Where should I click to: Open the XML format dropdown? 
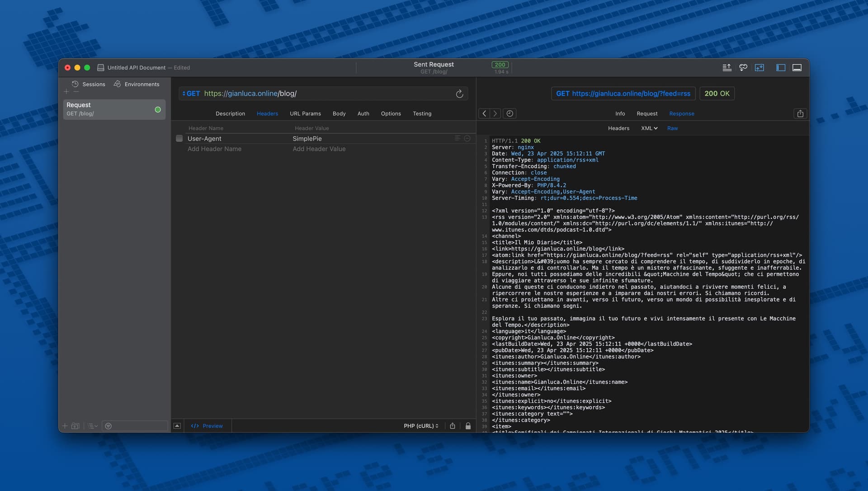pyautogui.click(x=649, y=128)
